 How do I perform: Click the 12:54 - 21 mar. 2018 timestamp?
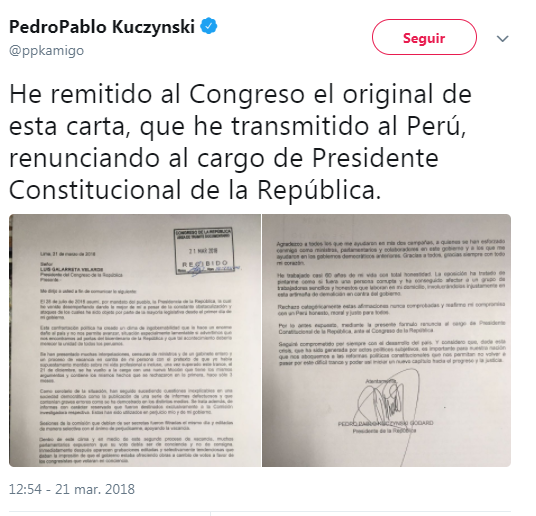tap(72, 489)
